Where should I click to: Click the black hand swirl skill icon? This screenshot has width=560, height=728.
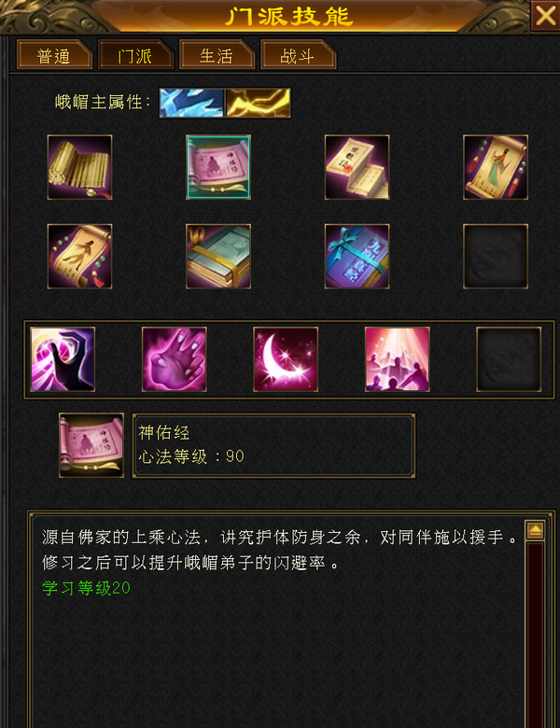pyautogui.click(x=63, y=359)
